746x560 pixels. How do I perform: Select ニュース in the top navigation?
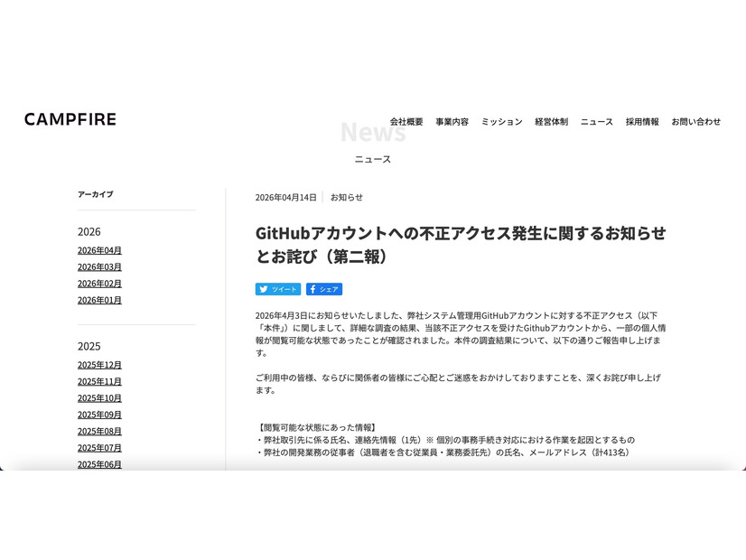coord(597,122)
